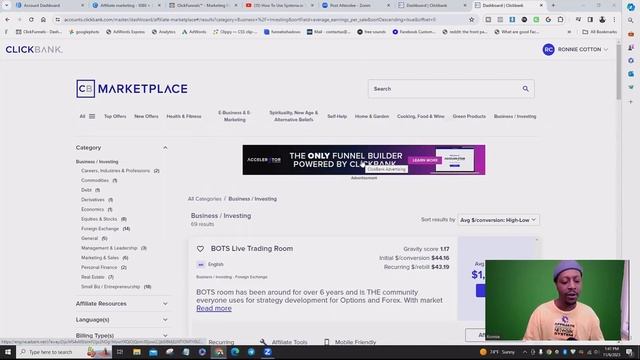
Task: Select the Green Products category tab
Action: click(469, 116)
